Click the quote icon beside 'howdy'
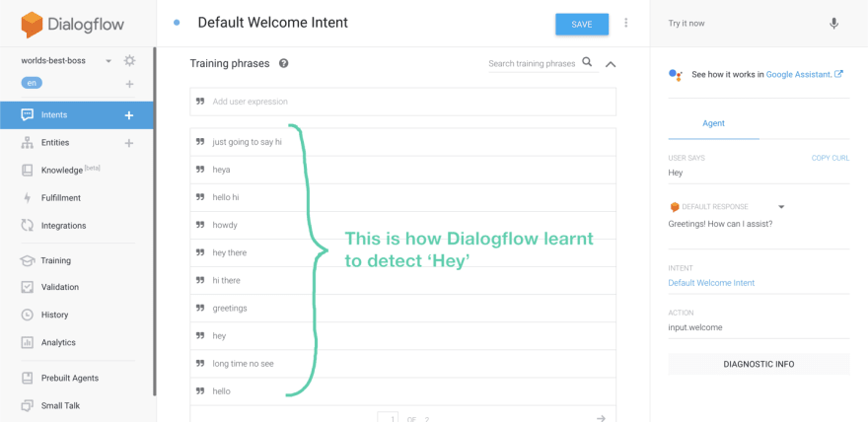Screen dimensions: 868x422 [x=200, y=225]
